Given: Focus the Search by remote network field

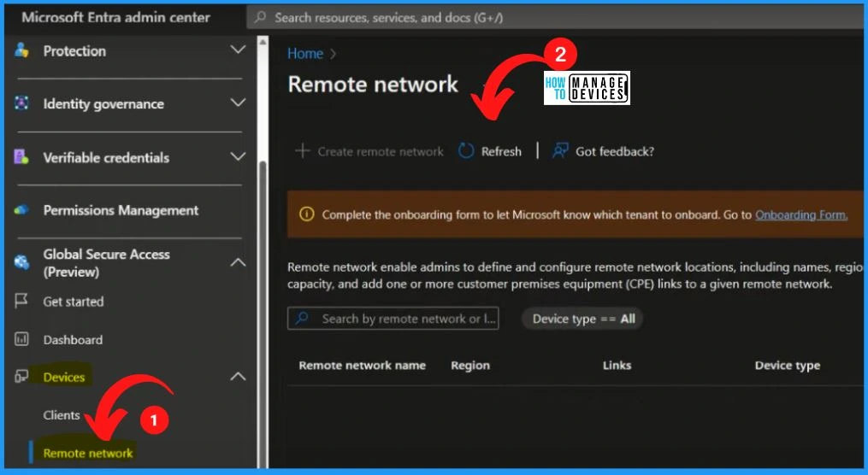Looking at the screenshot, I should click(x=393, y=319).
